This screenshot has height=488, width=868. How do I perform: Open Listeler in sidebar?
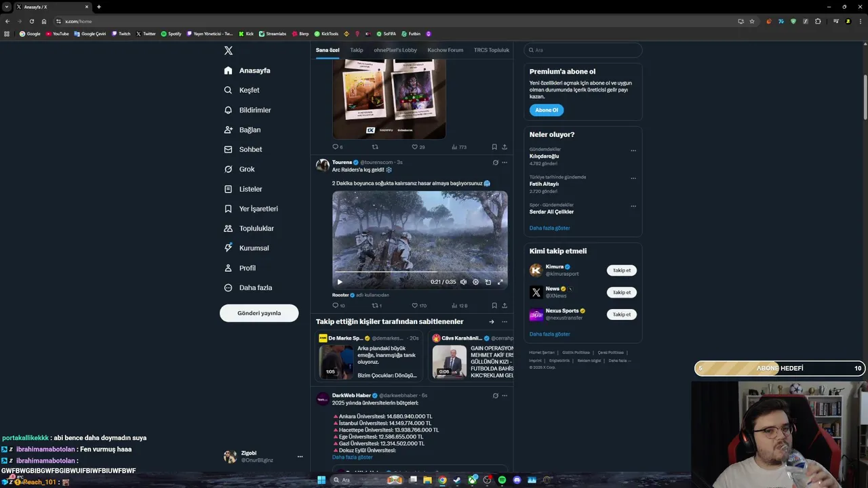[243, 189]
